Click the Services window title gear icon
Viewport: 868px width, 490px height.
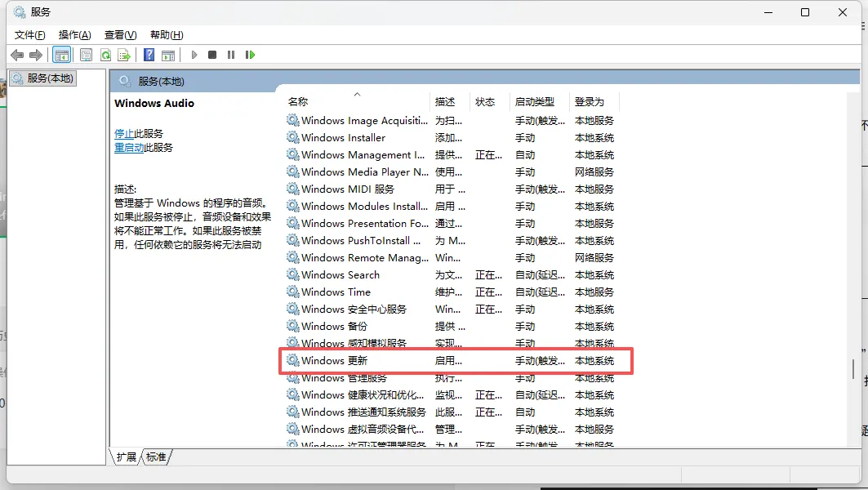20,11
